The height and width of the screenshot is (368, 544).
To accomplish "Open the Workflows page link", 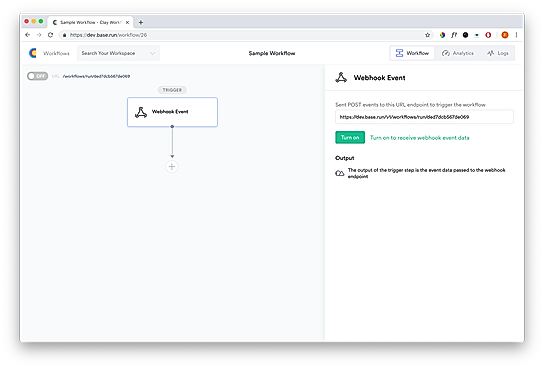I will [x=56, y=53].
